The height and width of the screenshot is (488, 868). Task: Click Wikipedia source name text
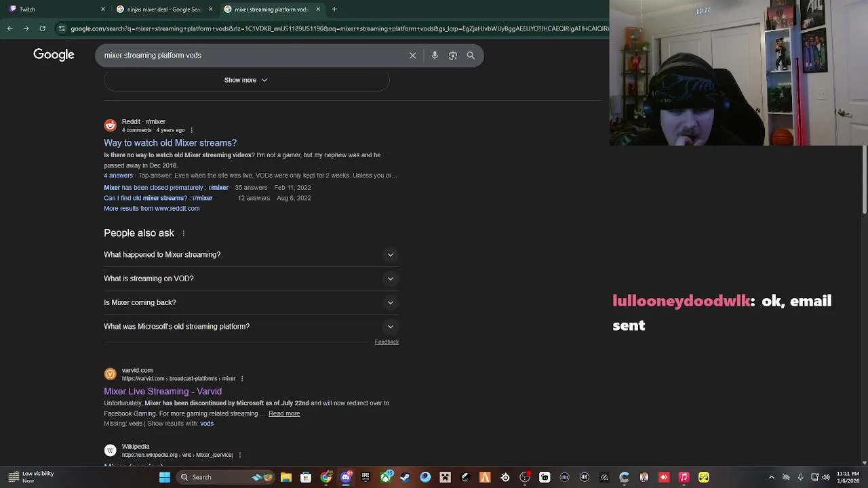tap(136, 447)
